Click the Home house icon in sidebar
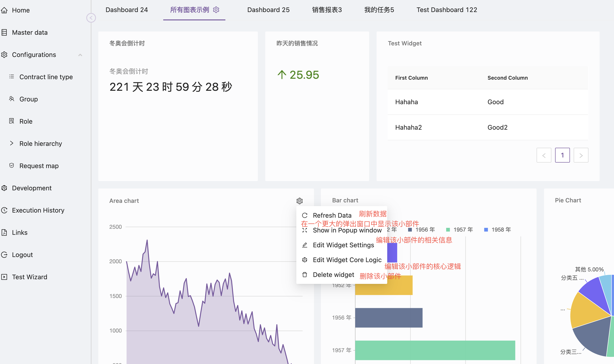This screenshot has width=614, height=364. (4, 10)
